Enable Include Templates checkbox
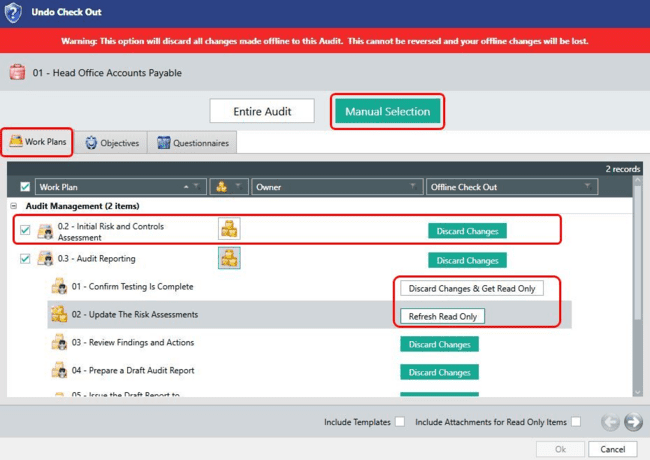The height and width of the screenshot is (460, 650). pyautogui.click(x=400, y=421)
